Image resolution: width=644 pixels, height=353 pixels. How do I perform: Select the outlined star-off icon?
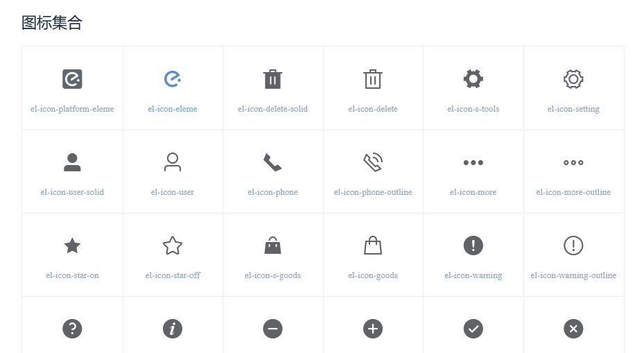(x=173, y=246)
